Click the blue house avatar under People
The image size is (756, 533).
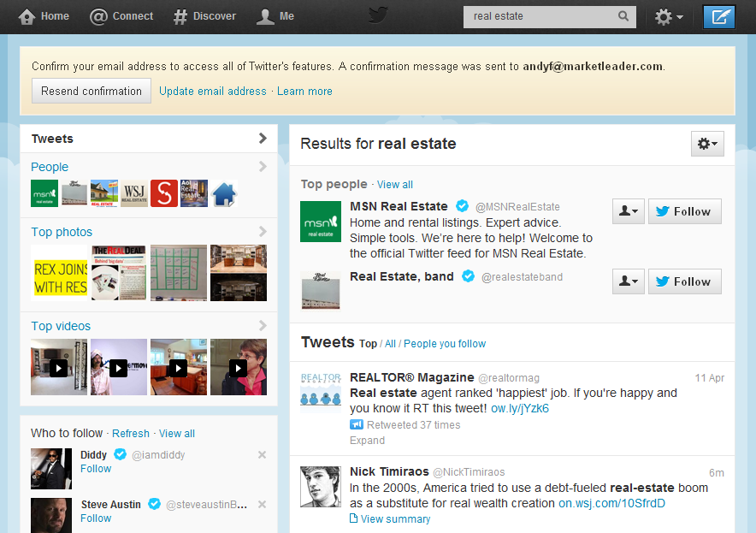[x=224, y=193]
